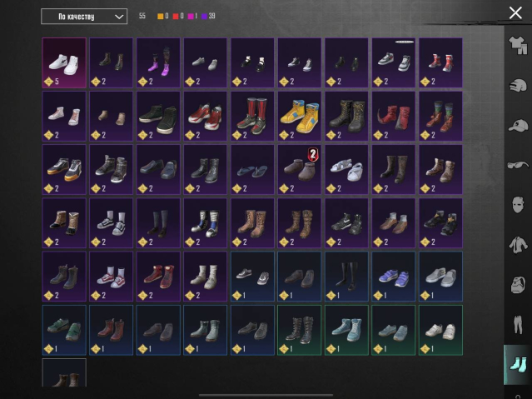Viewport: 532px width, 399px height.
Task: Expand the По качеству sort dropdown
Action: [x=84, y=17]
